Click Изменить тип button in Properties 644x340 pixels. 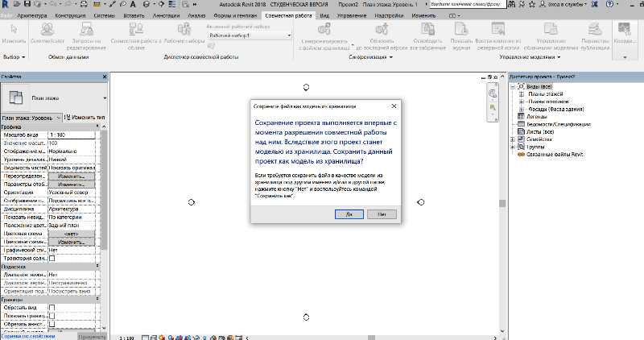(85, 118)
